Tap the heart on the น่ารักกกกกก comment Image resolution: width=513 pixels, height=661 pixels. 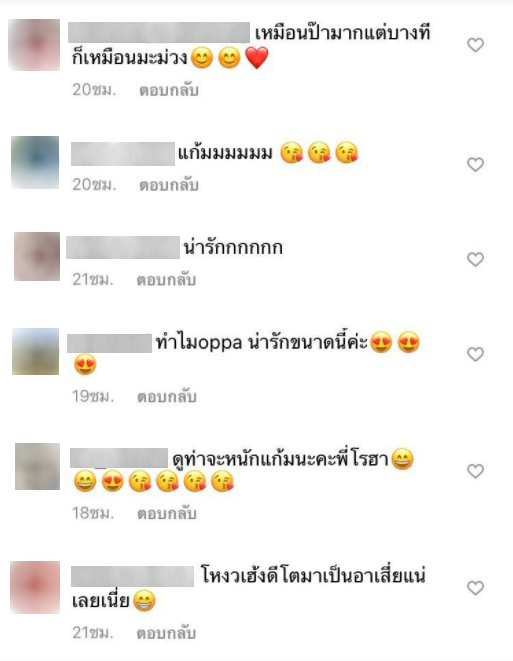point(475,259)
